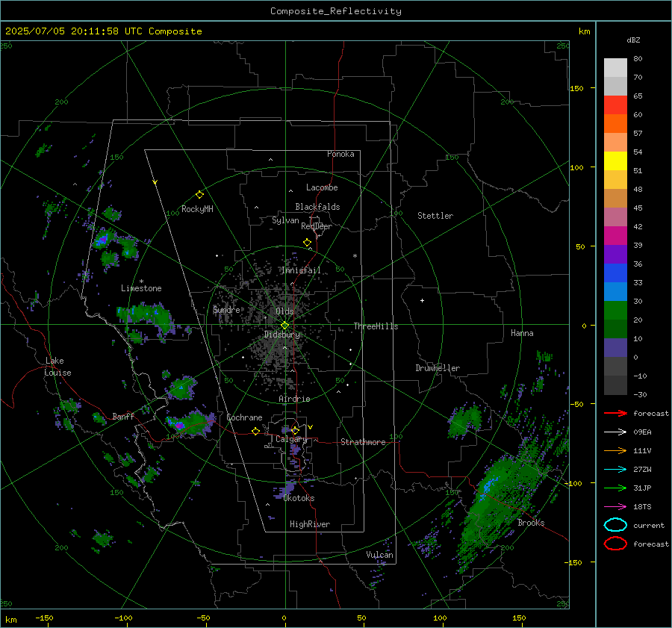Image resolution: width=672 pixels, height=628 pixels.
Task: Click the 'Strathmore' label
Action: tap(363, 442)
